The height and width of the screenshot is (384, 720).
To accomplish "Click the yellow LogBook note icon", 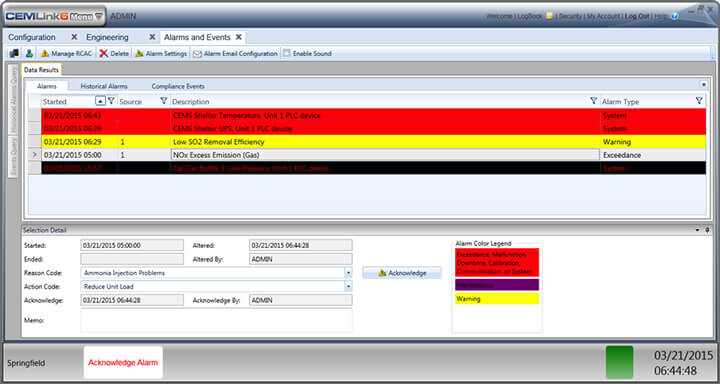I will pos(549,16).
